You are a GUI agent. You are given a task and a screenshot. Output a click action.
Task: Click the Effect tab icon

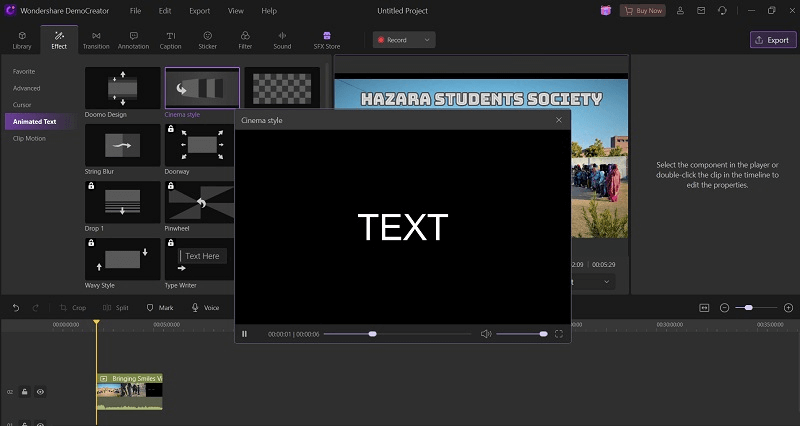(59, 36)
